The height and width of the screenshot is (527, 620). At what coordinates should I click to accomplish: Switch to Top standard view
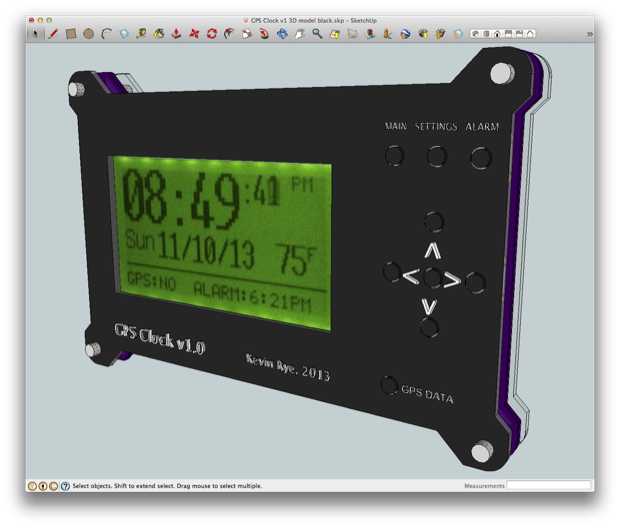[x=486, y=34]
